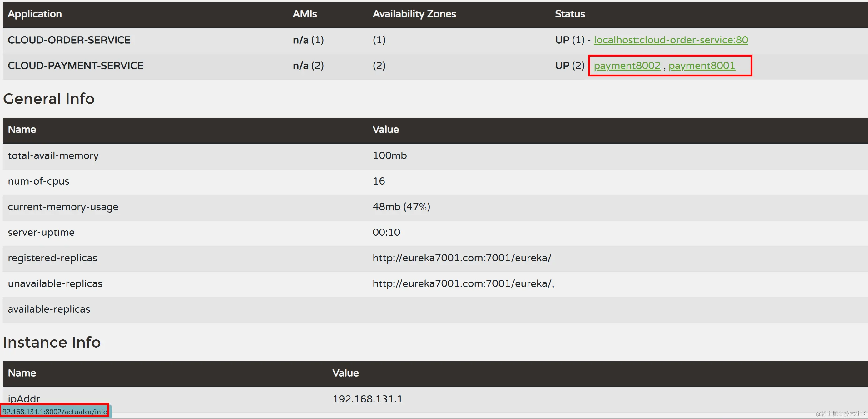Click the CLOUD-ORDER-SERVICE application name
Viewport: 868px width, 419px height.
[x=69, y=40]
